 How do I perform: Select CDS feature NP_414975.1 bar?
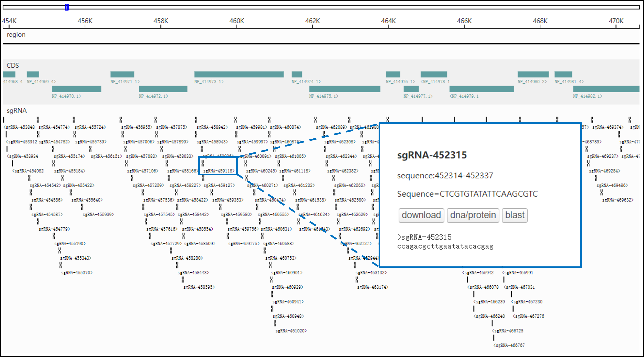pos(344,89)
